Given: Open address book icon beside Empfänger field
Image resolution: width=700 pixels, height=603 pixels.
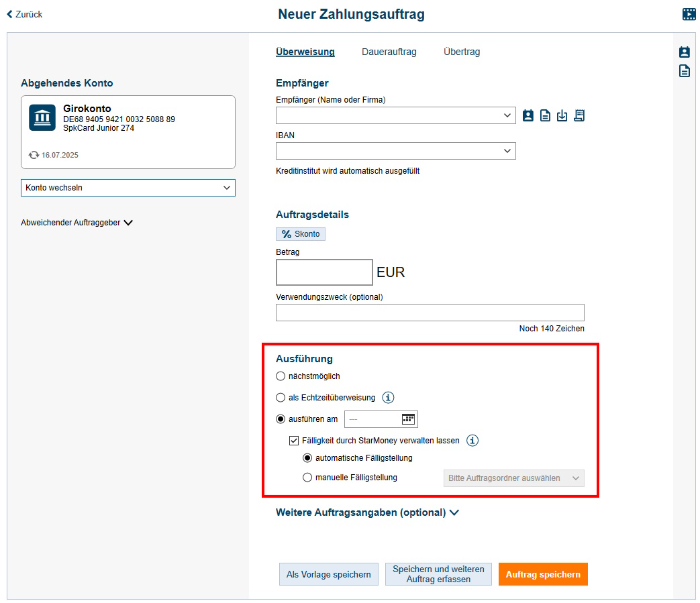Looking at the screenshot, I should tap(528, 115).
